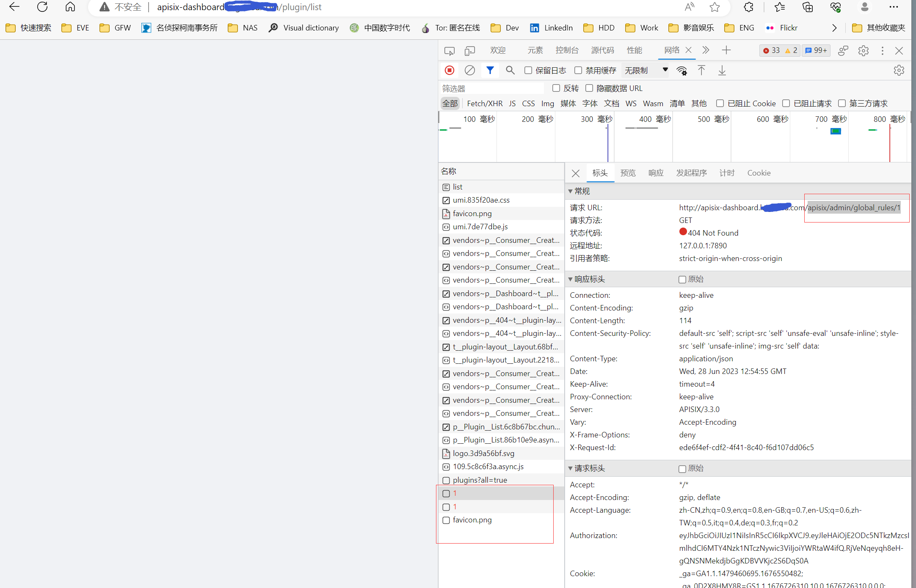Image resolution: width=916 pixels, height=588 pixels.
Task: Clear the network request log
Action: click(x=469, y=70)
